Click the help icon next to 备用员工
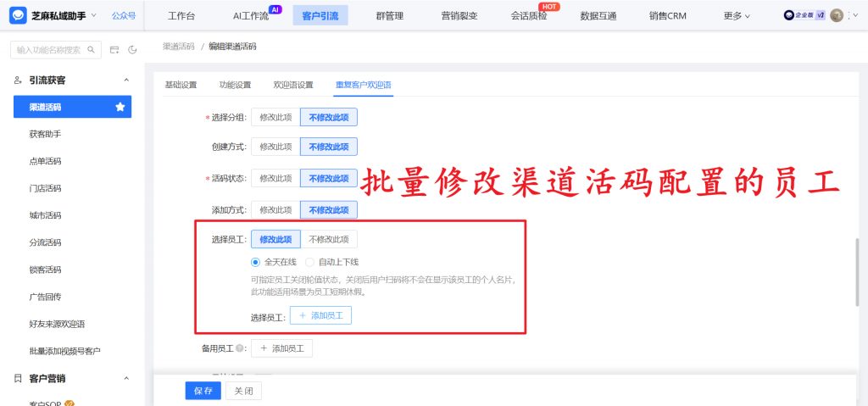Image resolution: width=868 pixels, height=406 pixels. 238,348
